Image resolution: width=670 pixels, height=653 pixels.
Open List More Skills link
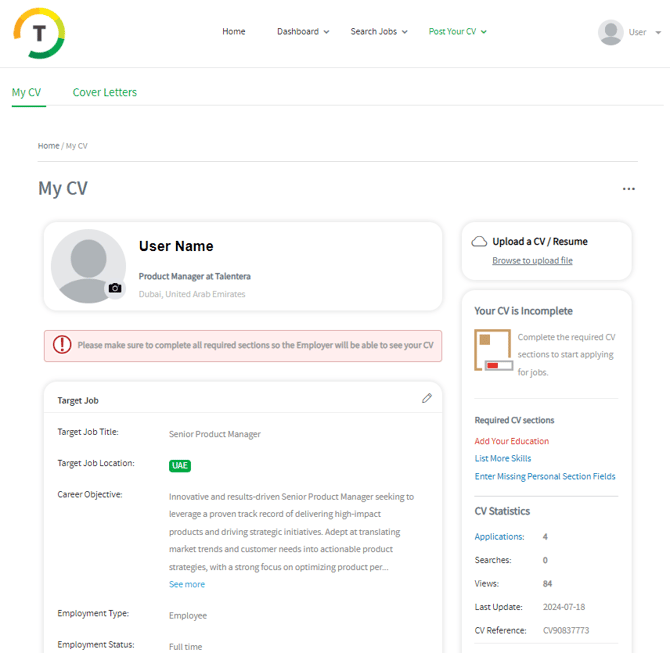(x=503, y=459)
